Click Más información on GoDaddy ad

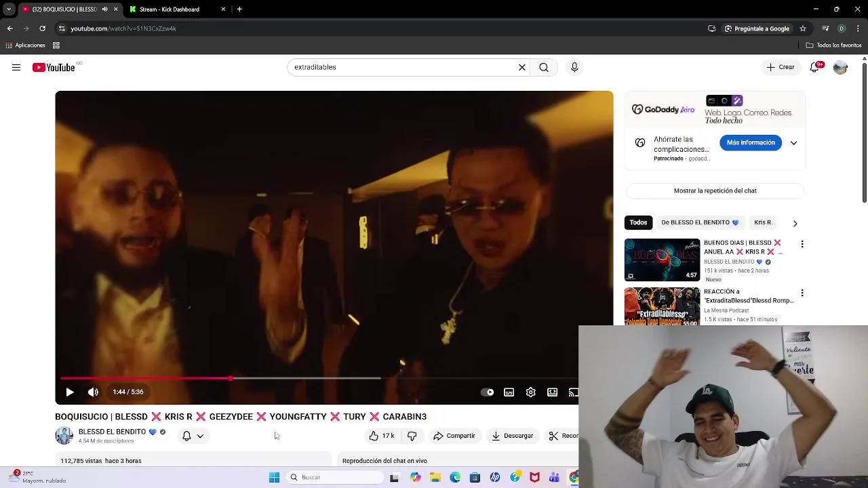[751, 142]
